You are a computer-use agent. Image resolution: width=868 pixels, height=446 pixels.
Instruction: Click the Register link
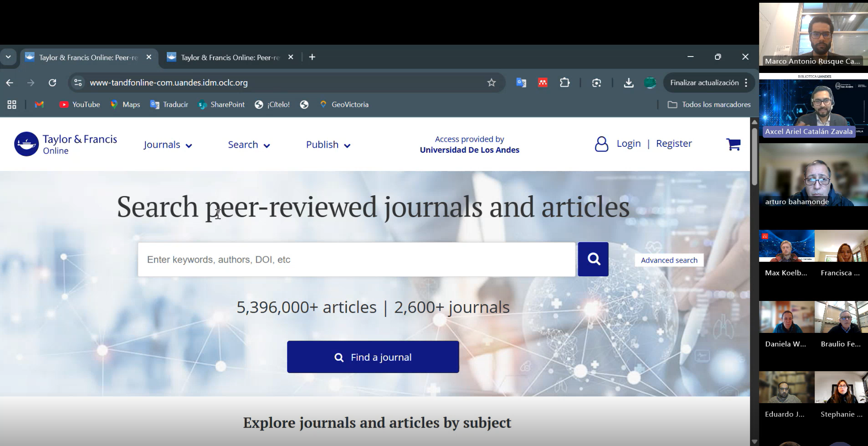tap(674, 144)
